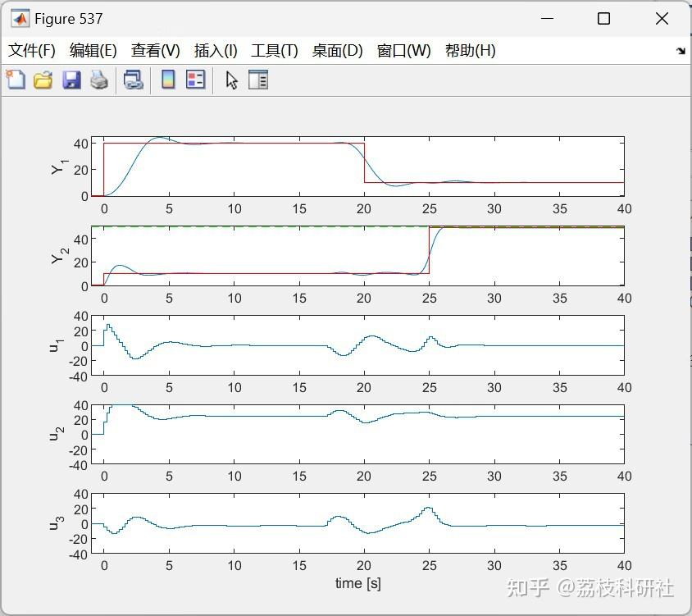Open the 工具(T) menu
The image size is (692, 616).
[274, 50]
